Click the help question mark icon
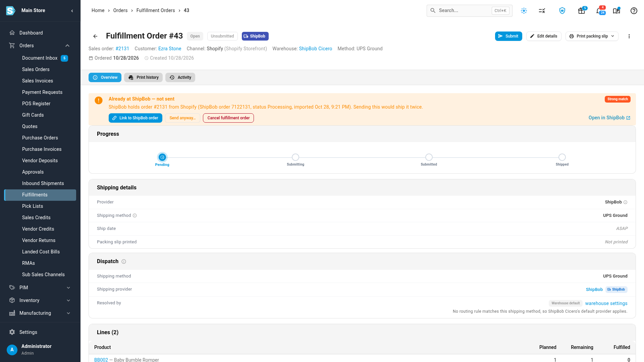The image size is (644, 362). coord(634,11)
